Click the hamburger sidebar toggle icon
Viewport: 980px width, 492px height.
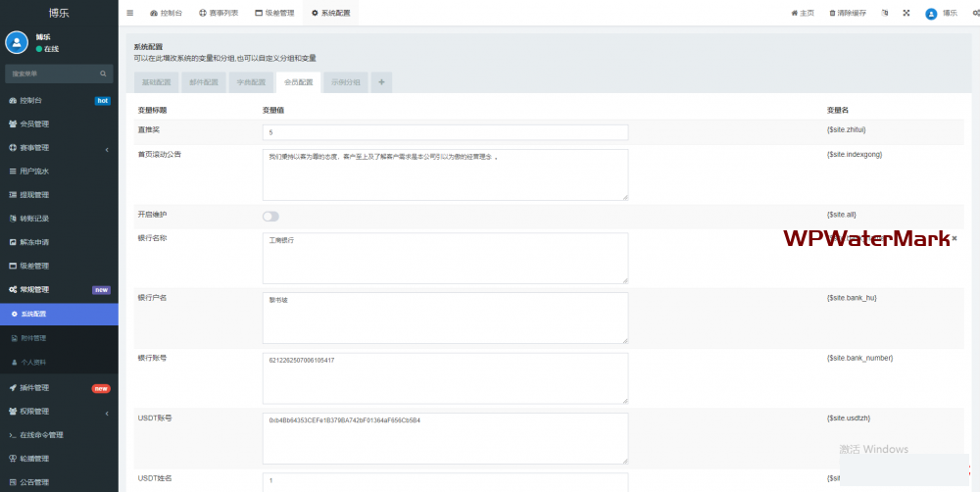pyautogui.click(x=130, y=14)
